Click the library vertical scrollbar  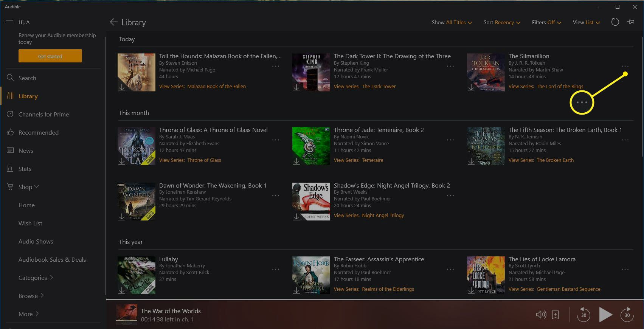(x=642, y=96)
